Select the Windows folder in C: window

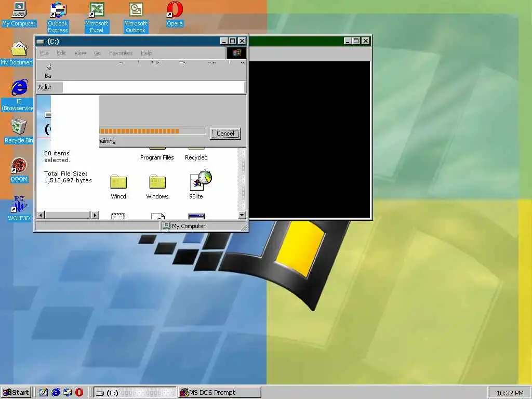(157, 187)
